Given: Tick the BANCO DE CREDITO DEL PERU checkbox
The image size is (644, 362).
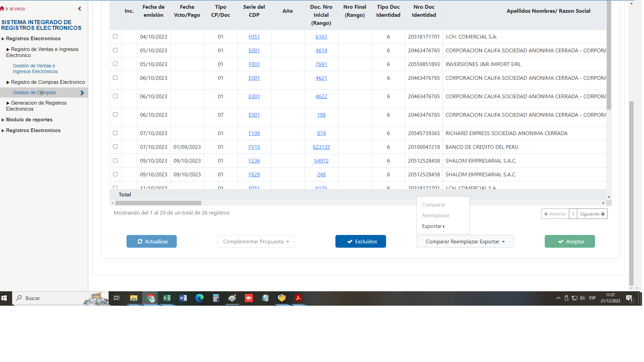Looking at the screenshot, I should click(115, 147).
